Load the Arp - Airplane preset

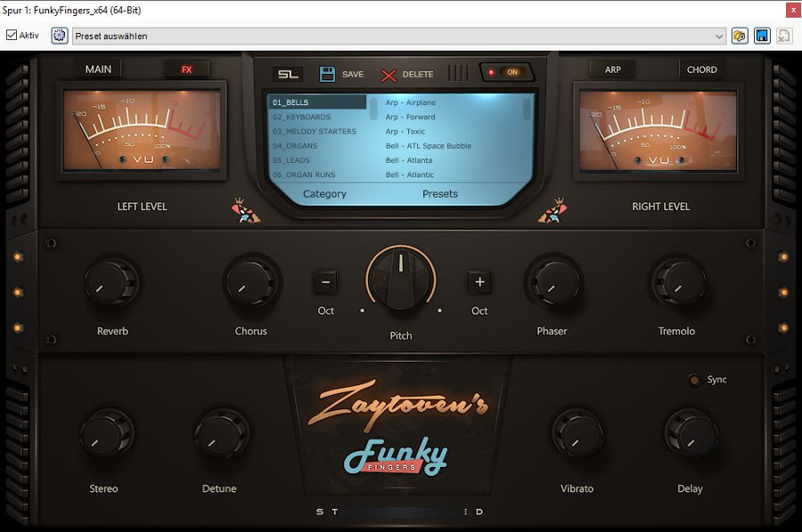tap(411, 102)
